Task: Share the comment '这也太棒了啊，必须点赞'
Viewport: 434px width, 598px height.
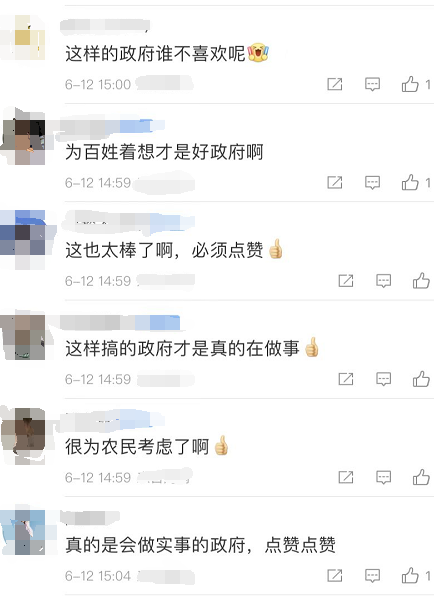Action: (346, 281)
